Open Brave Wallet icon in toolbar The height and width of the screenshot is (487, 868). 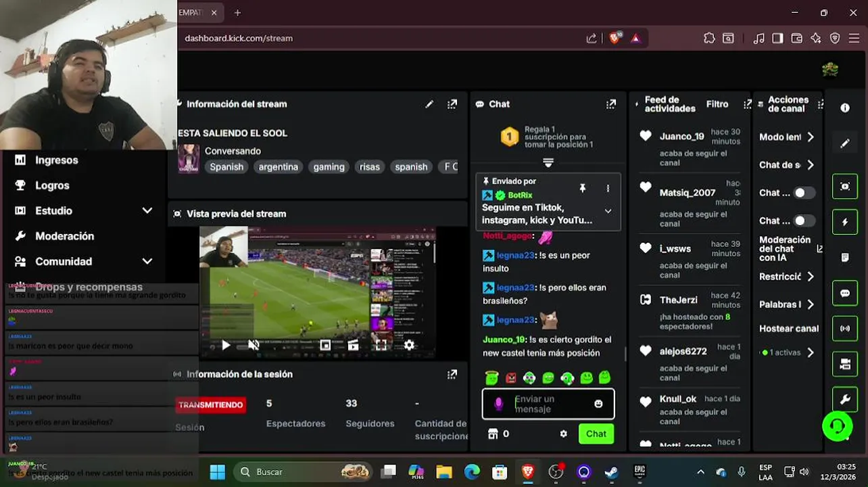797,39
